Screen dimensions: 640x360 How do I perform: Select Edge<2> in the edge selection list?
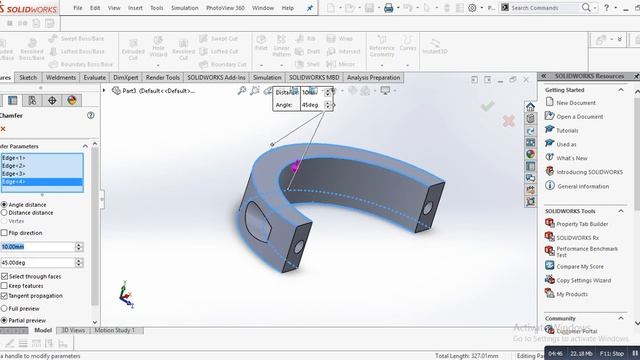[x=42, y=166]
